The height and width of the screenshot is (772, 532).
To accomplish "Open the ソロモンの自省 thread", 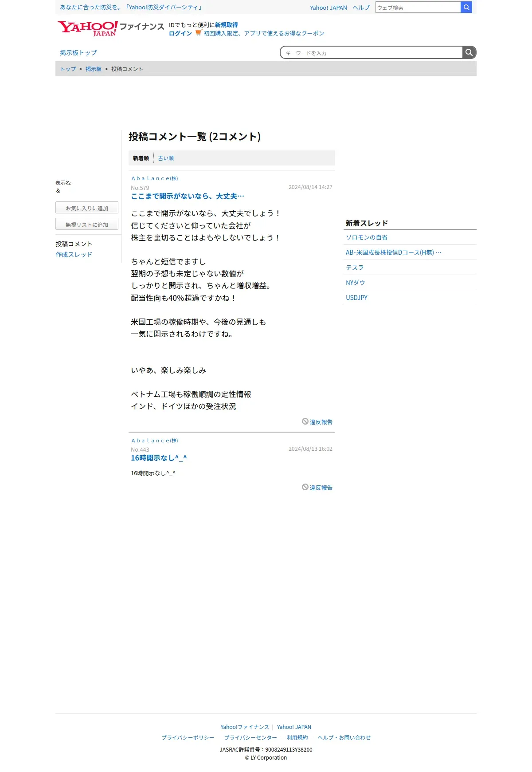I will click(x=367, y=237).
